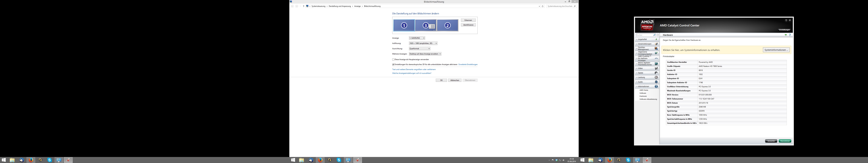
Task: Open the Mehrere Anzeigen dropdown
Action: click(x=425, y=54)
